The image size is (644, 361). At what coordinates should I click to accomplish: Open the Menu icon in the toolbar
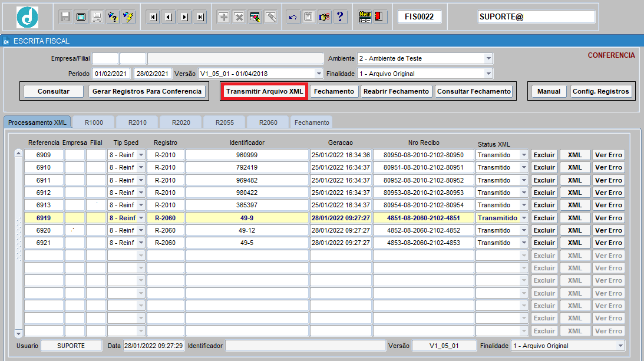(365, 17)
